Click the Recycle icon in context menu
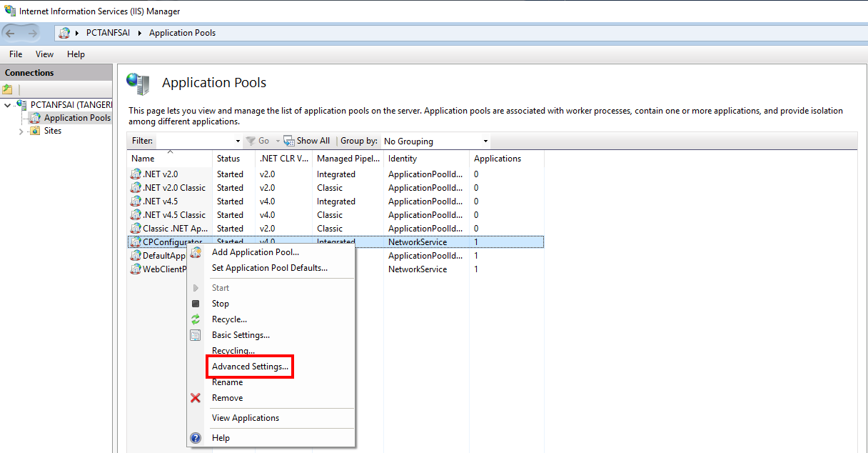Screen dimensions: 868x453 click(x=196, y=319)
